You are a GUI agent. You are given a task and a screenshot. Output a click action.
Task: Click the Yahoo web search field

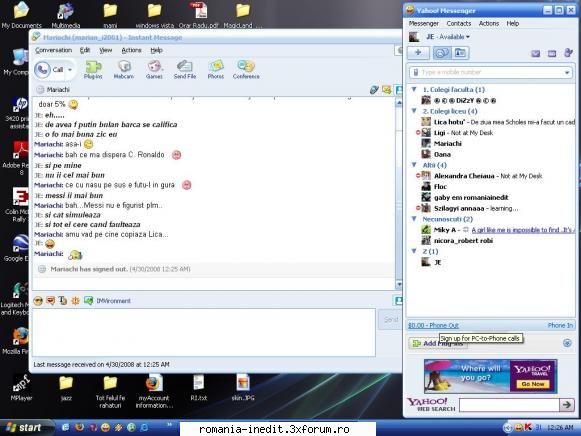point(509,405)
